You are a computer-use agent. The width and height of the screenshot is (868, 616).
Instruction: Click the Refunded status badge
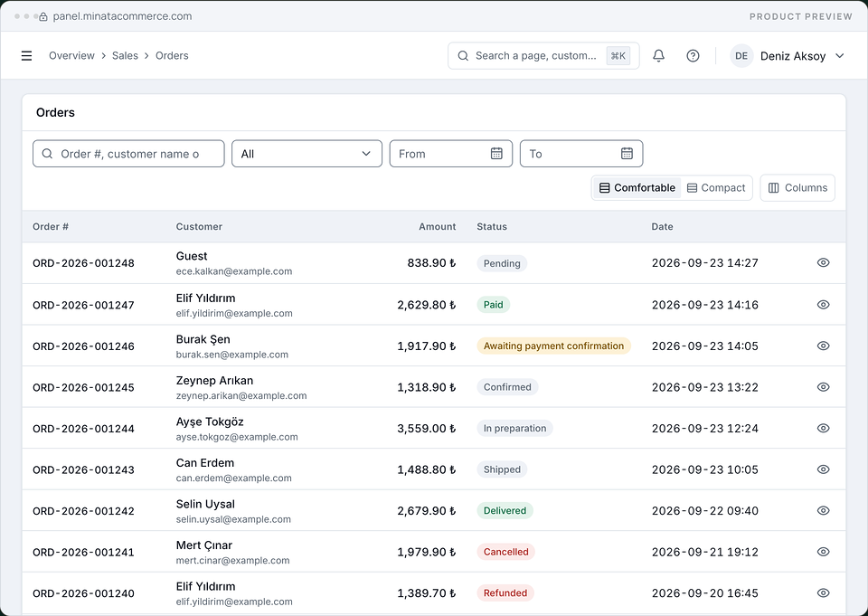click(505, 592)
